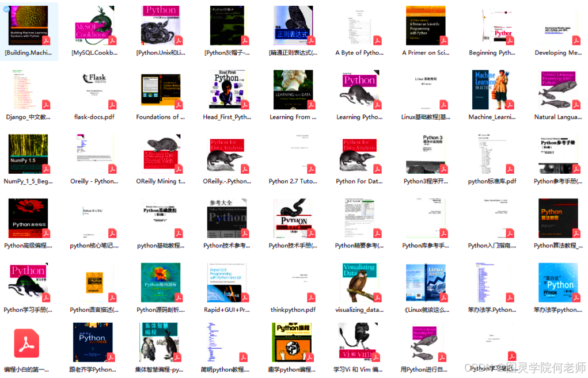588x378 pixels.
Task: Select the Python学习手册 book thumbnail
Action: point(28,282)
